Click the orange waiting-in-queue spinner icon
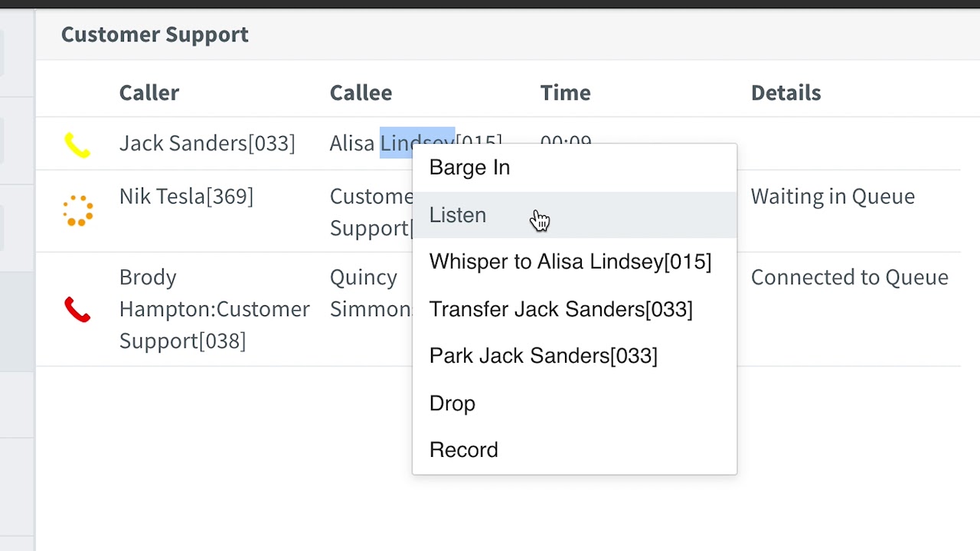The height and width of the screenshot is (551, 980). 77,210
